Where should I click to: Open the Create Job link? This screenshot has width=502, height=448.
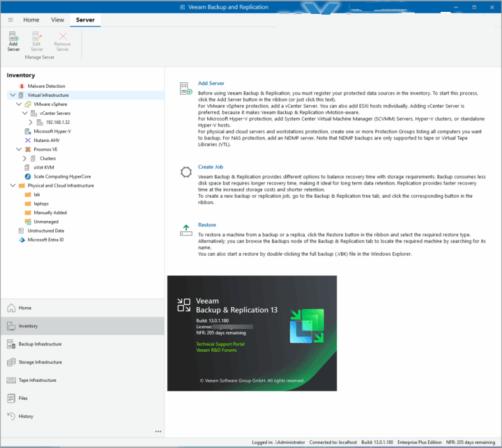click(x=211, y=167)
